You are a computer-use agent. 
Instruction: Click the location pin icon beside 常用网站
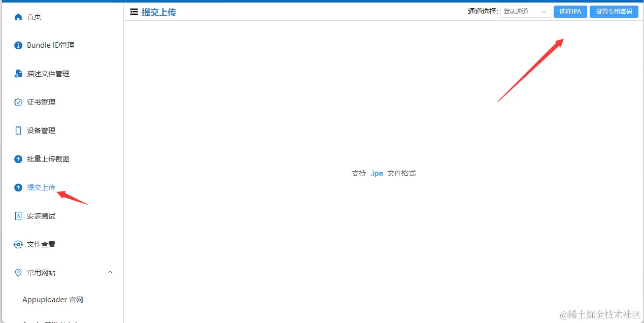(x=18, y=273)
